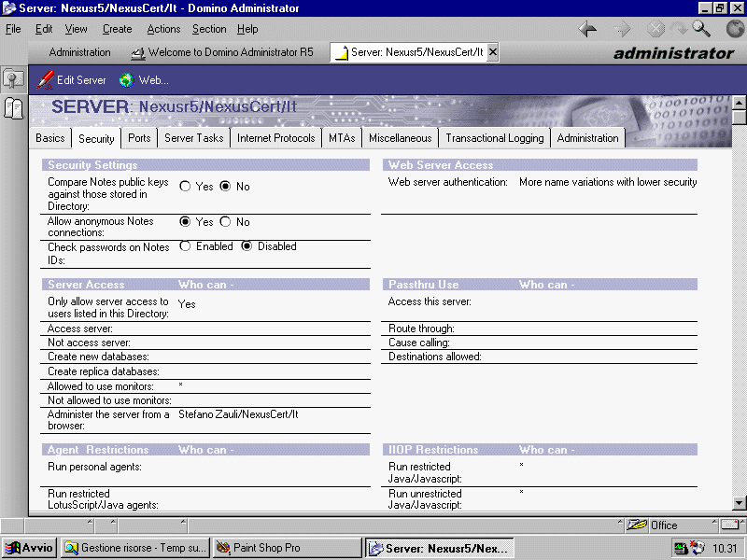Click the globe activity icon at top right
Viewport: 747px width, 560px height.
coord(736,30)
